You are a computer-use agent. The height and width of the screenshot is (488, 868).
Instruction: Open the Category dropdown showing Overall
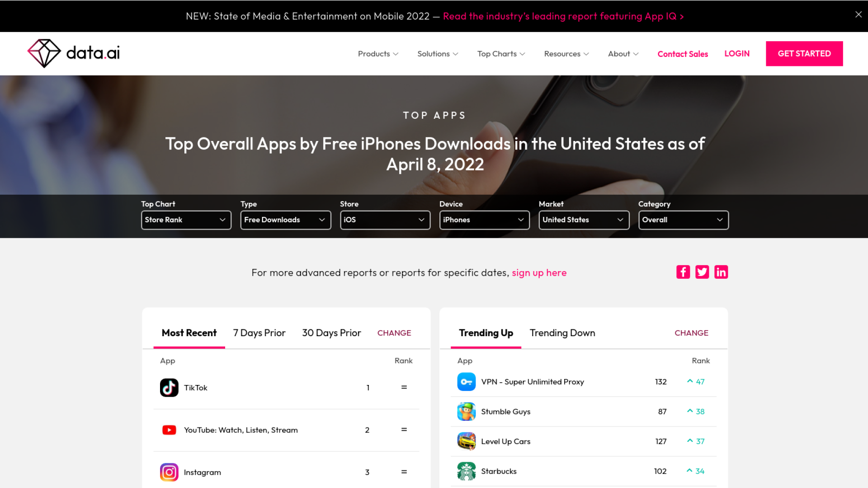pyautogui.click(x=683, y=220)
